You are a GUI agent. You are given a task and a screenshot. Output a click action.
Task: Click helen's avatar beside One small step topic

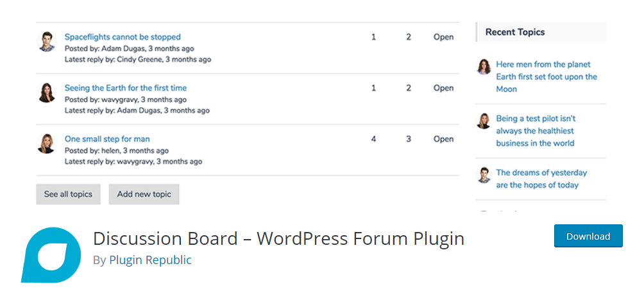46,143
